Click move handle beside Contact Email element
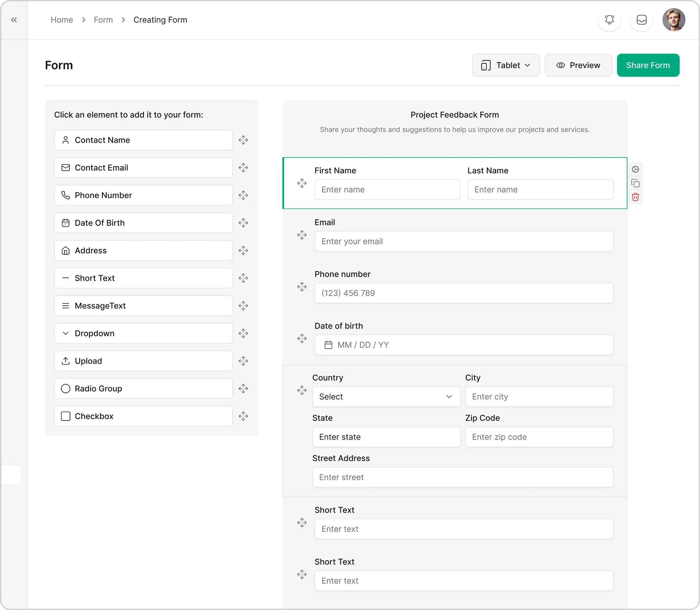 click(243, 167)
